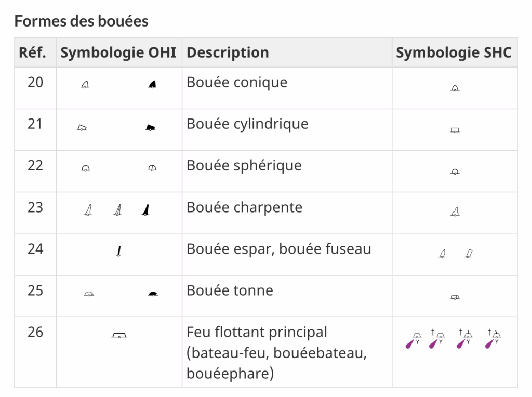Select the filled black cylindrical buoy symbol
Viewport: 532px width, 397px height.
(151, 127)
